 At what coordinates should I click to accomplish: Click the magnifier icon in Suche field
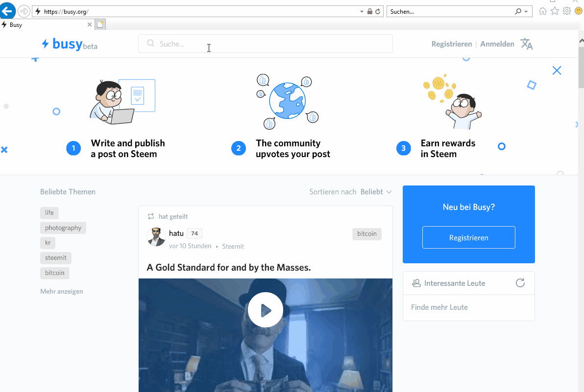[150, 44]
